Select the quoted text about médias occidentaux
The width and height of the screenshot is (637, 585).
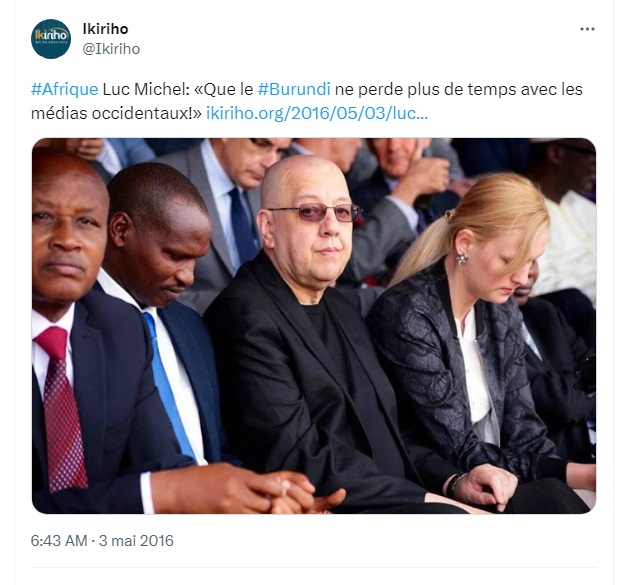[x=307, y=101]
